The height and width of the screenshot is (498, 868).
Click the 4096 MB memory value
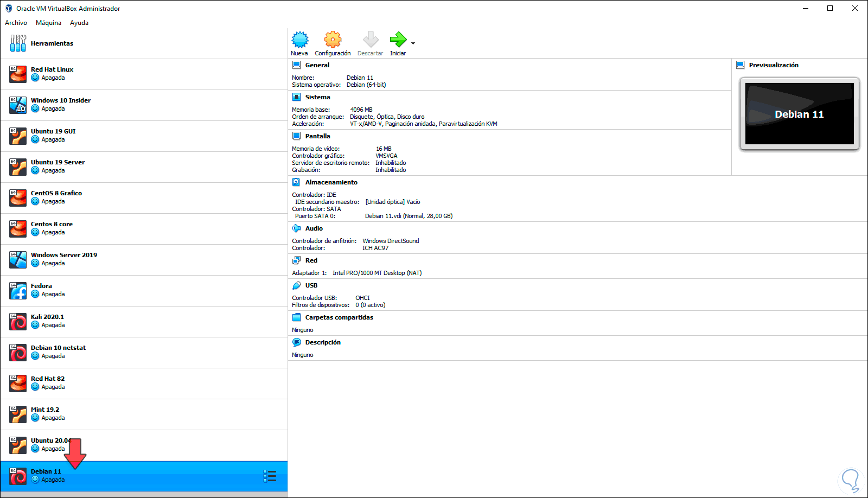point(361,110)
